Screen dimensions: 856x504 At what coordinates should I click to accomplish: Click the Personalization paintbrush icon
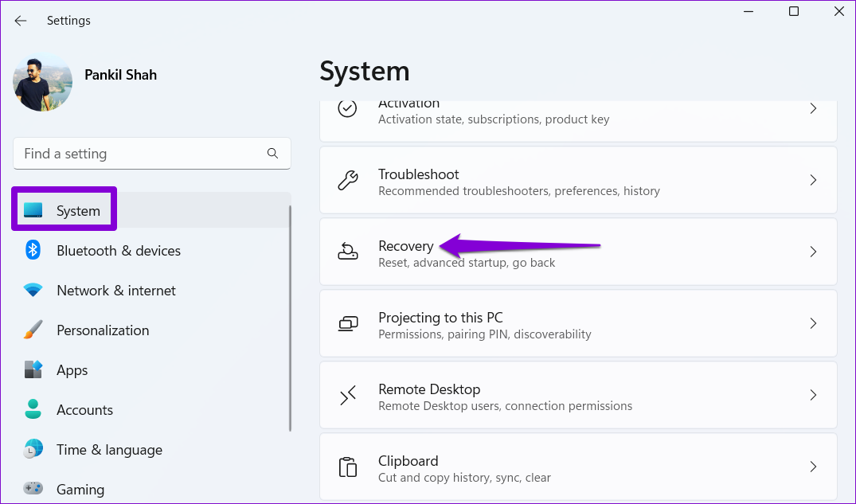pyautogui.click(x=33, y=330)
